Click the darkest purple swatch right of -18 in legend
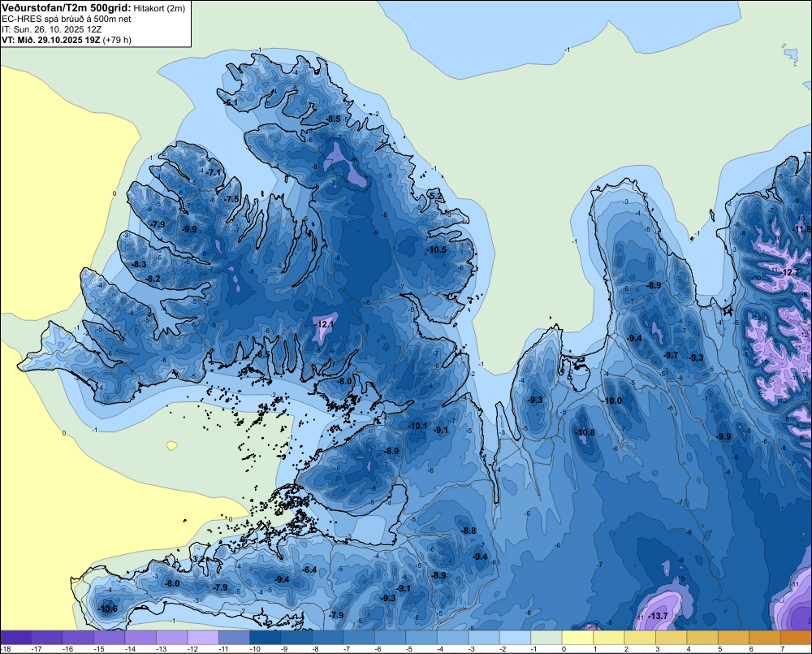This screenshot has height=654, width=812. (16, 637)
